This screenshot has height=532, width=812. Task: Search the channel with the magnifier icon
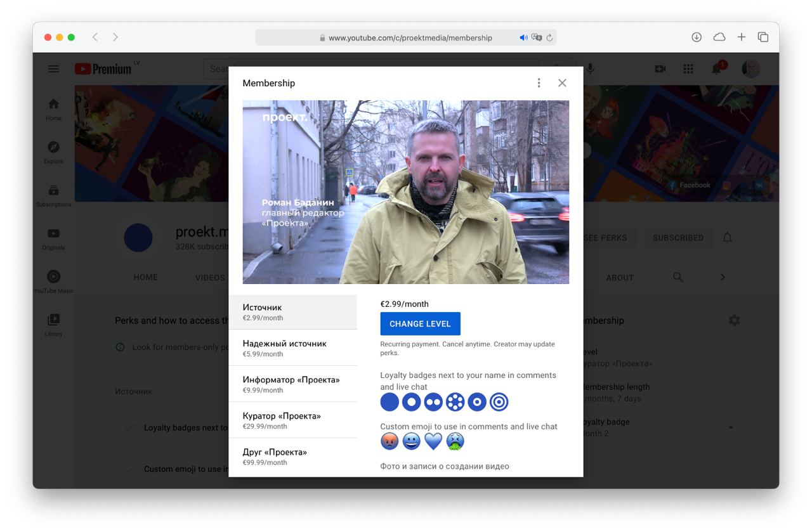click(678, 277)
